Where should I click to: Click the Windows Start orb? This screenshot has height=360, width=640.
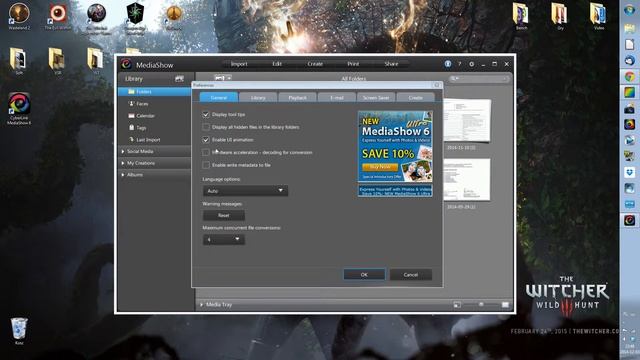click(629, 10)
